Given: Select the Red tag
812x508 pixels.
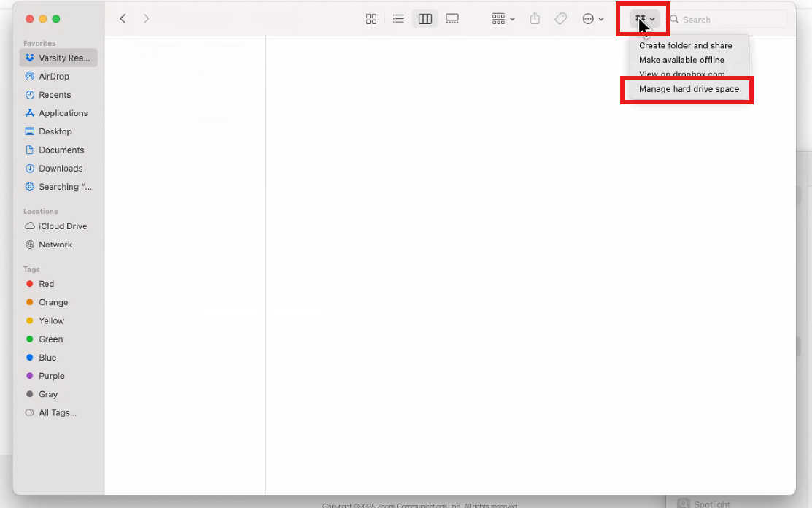Looking at the screenshot, I should 46,284.
